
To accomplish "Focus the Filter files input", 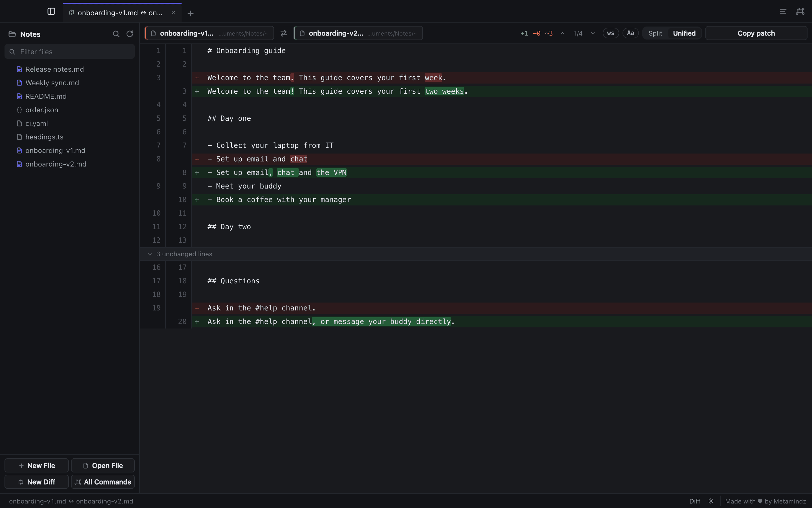I will pyautogui.click(x=69, y=52).
